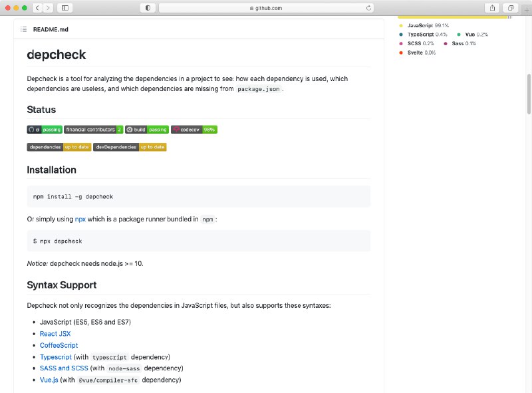Select the Sass 0.1% language entry
Image resolution: width=532 pixels, height=393 pixels.
[x=460, y=43]
